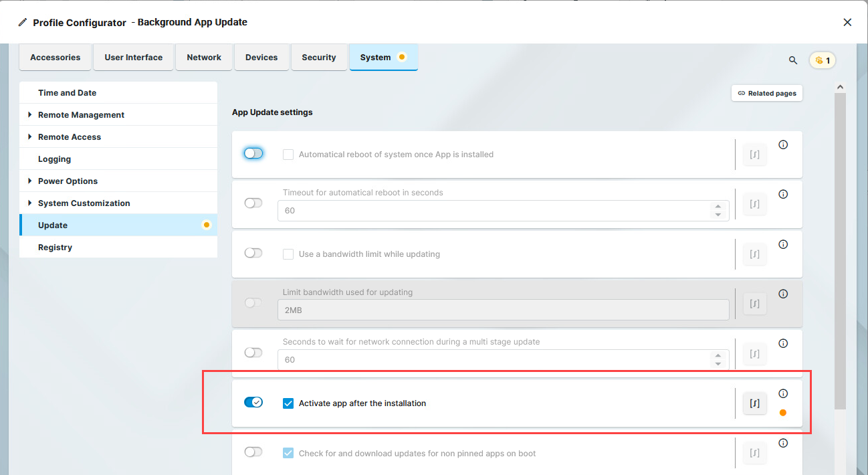868x475 pixels.
Task: Click template key icon for Activate app row
Action: tap(754, 403)
